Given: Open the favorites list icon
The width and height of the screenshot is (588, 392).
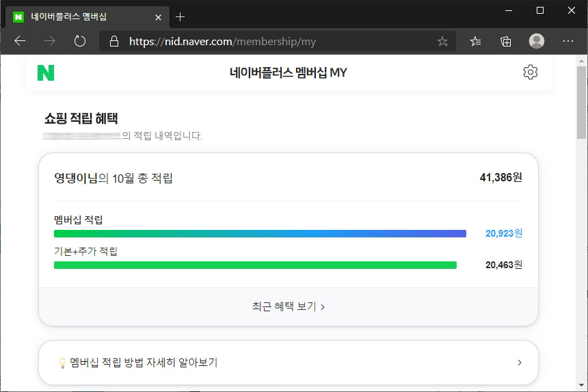Looking at the screenshot, I should (x=475, y=41).
